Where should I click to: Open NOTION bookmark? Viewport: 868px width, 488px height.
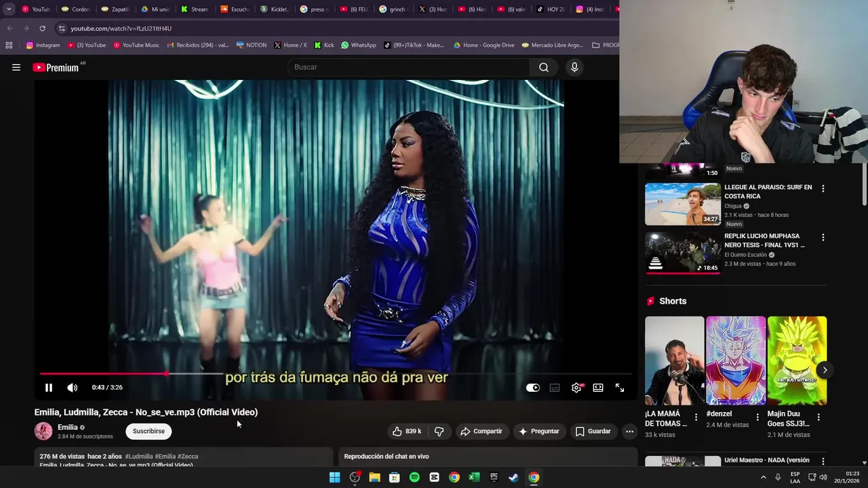tap(252, 45)
